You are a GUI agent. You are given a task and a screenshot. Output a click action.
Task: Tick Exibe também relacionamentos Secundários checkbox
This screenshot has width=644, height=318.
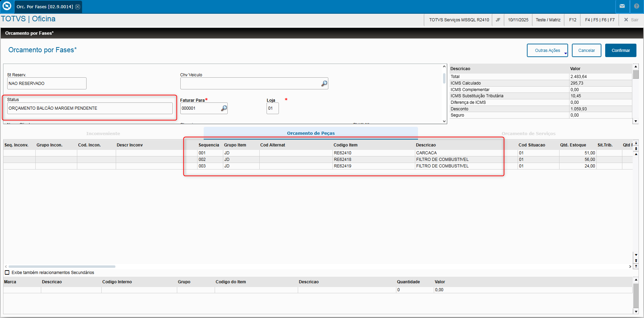(x=7, y=273)
